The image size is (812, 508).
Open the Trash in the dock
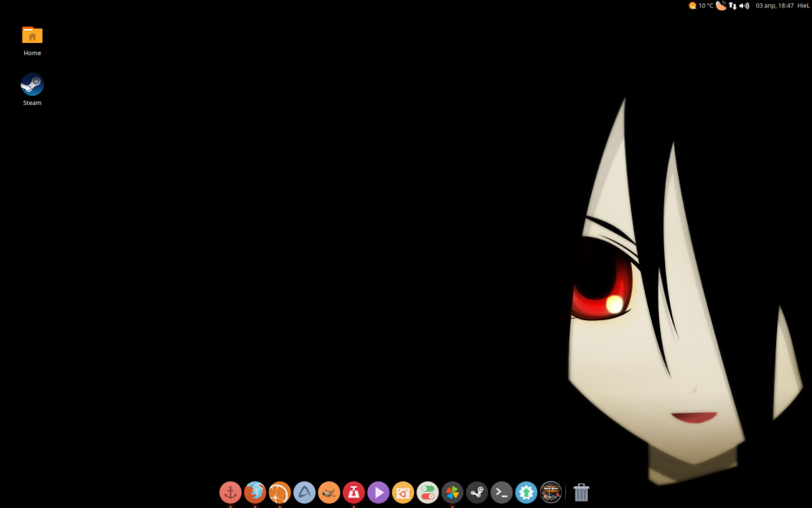(581, 493)
